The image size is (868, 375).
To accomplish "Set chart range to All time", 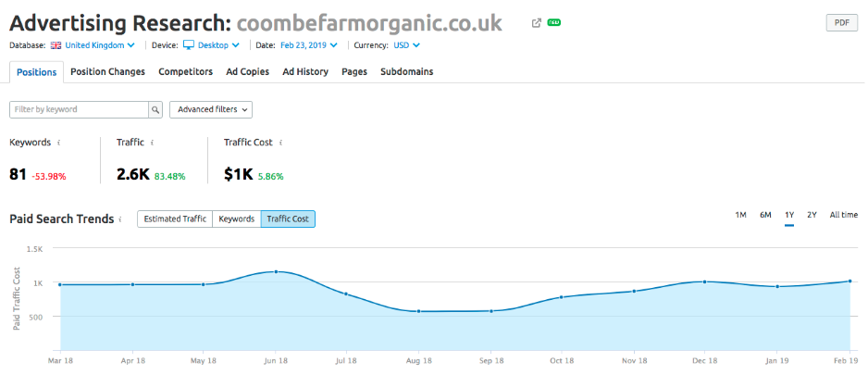I will coord(844,215).
